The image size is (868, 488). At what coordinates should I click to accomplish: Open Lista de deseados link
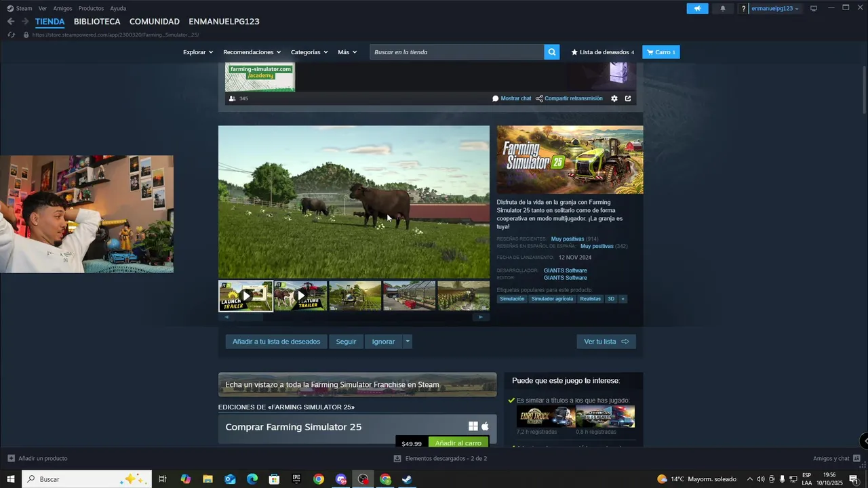coord(603,52)
